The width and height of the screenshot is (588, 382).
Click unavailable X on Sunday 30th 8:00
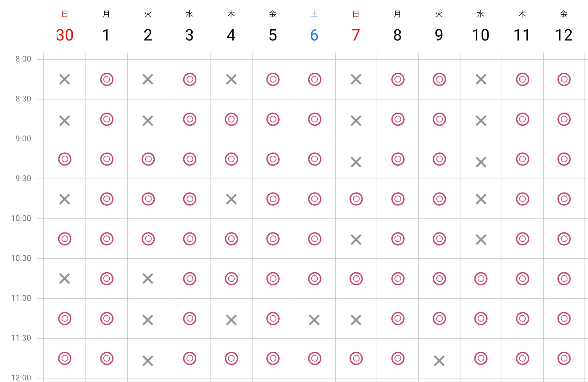(65, 79)
